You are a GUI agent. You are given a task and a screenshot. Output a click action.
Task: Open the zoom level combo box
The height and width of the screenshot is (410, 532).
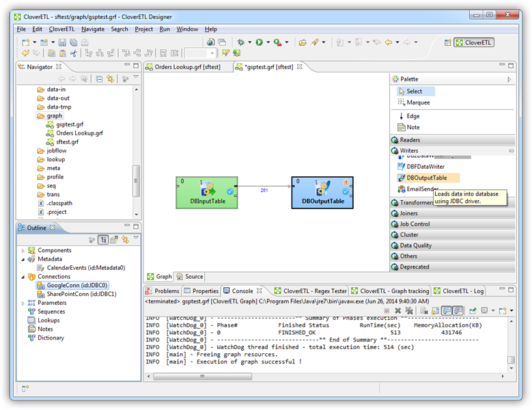201,53
